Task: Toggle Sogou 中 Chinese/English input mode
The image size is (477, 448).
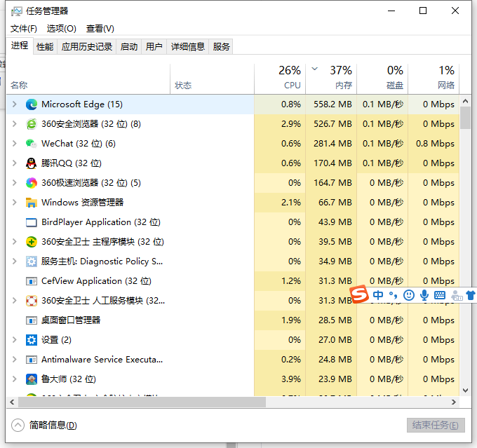Action: click(x=378, y=295)
